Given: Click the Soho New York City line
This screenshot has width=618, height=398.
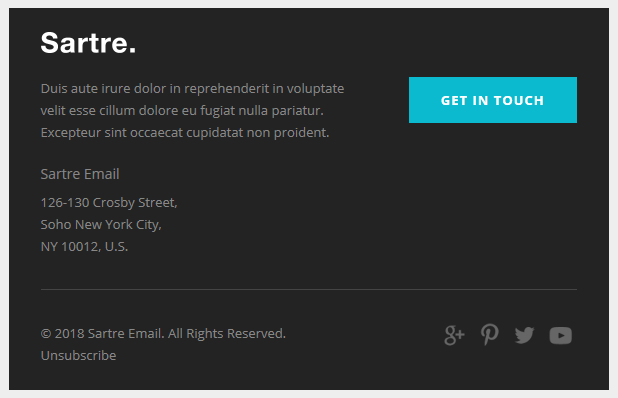Looking at the screenshot, I should 101,225.
